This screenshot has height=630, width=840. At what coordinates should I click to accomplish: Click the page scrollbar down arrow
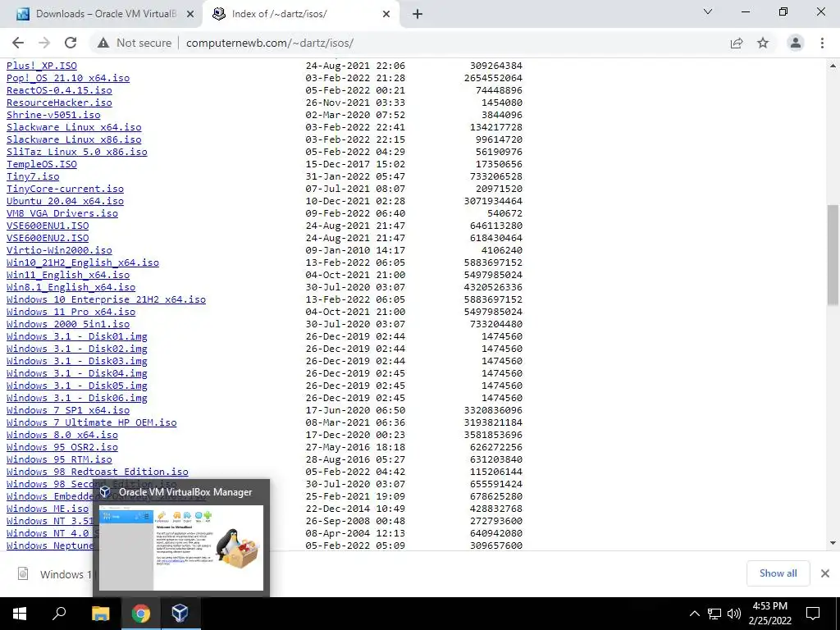pos(833,543)
